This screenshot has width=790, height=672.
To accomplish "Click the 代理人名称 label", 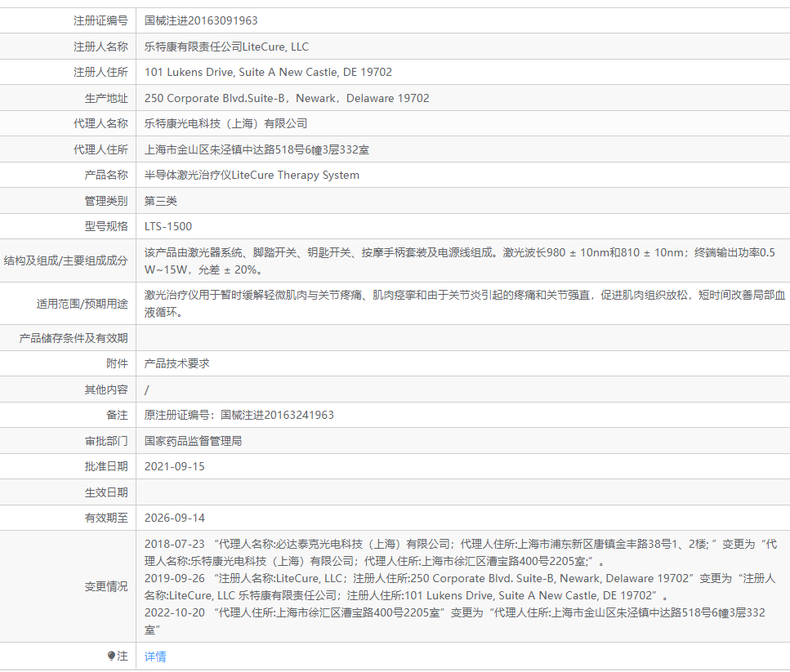I will pyautogui.click(x=100, y=123).
